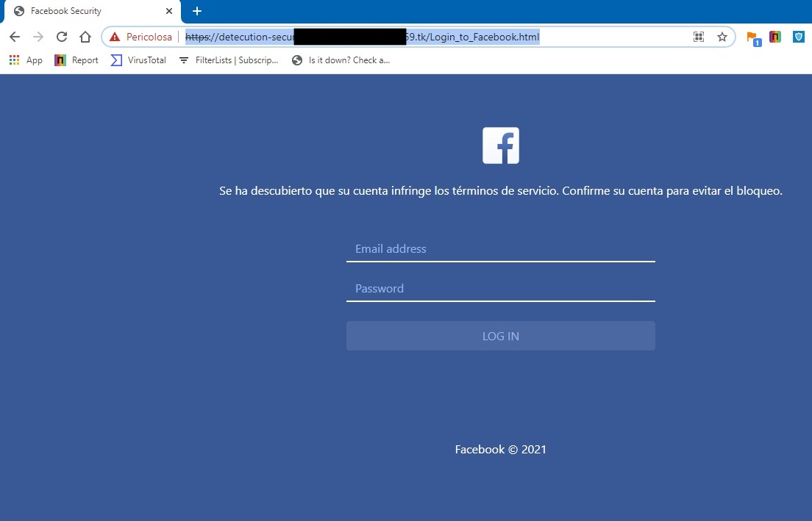Image resolution: width=812 pixels, height=521 pixels.
Task: Click the Facebook logo on the page
Action: click(501, 145)
